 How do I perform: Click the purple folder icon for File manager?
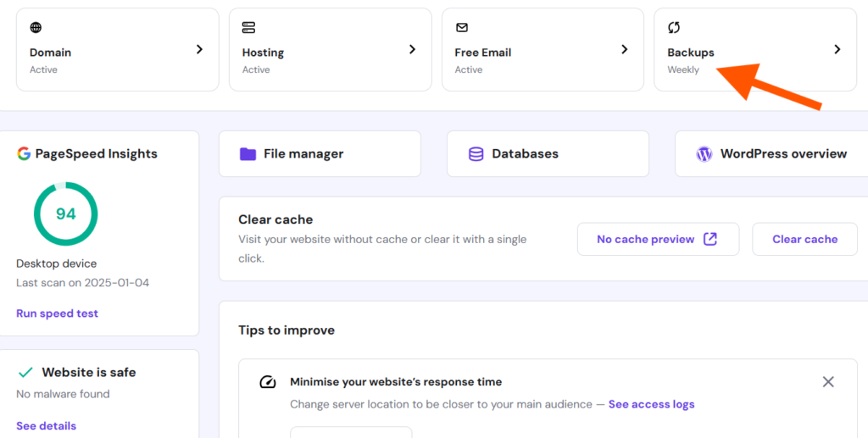pyautogui.click(x=248, y=153)
